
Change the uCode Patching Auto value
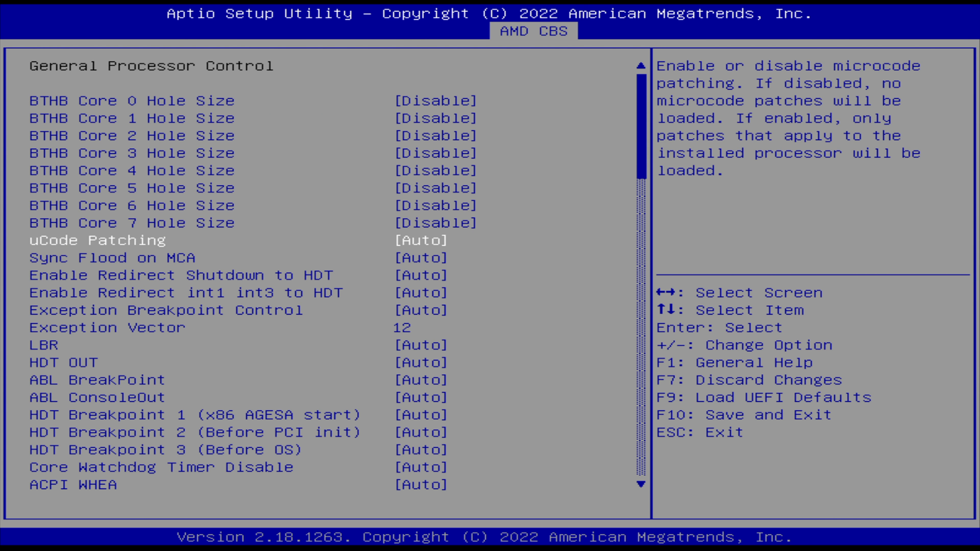pyautogui.click(x=421, y=240)
